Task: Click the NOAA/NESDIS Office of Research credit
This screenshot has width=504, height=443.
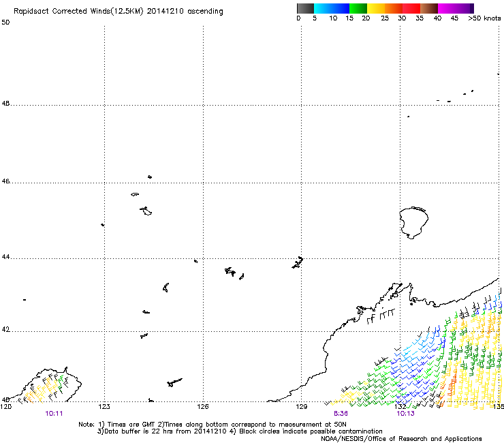Action: click(x=401, y=439)
